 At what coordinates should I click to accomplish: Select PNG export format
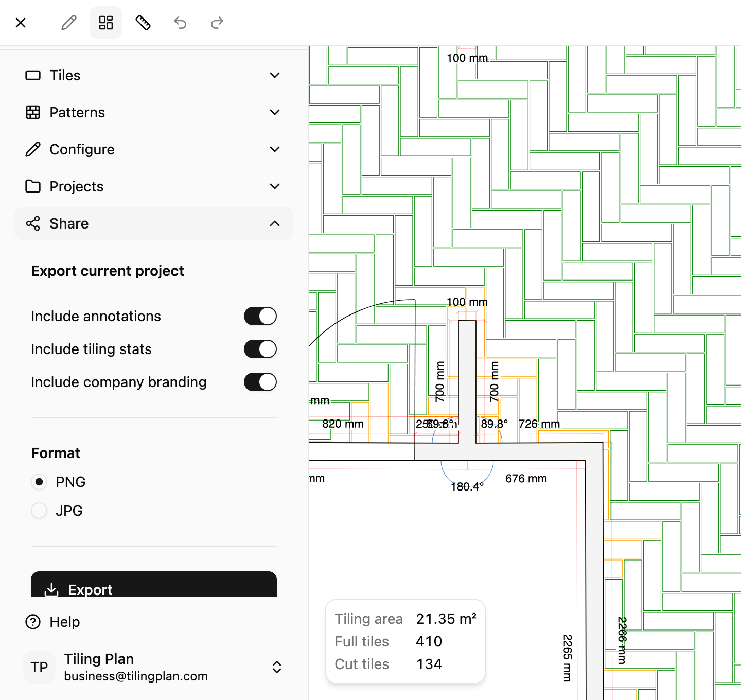tap(39, 482)
